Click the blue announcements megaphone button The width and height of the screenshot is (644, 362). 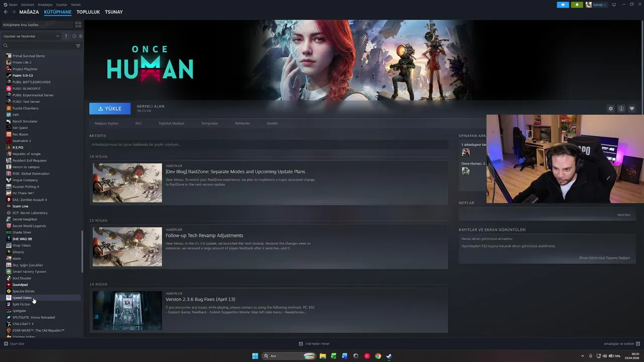pos(562,5)
